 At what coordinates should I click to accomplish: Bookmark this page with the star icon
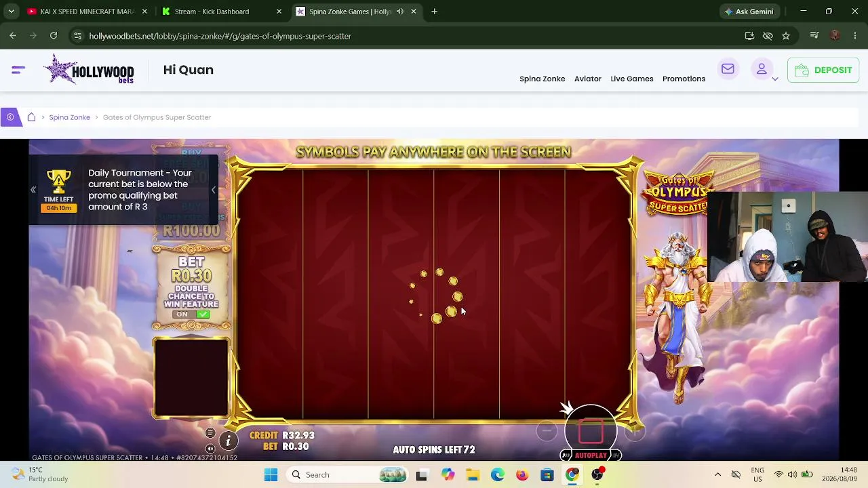point(786,36)
